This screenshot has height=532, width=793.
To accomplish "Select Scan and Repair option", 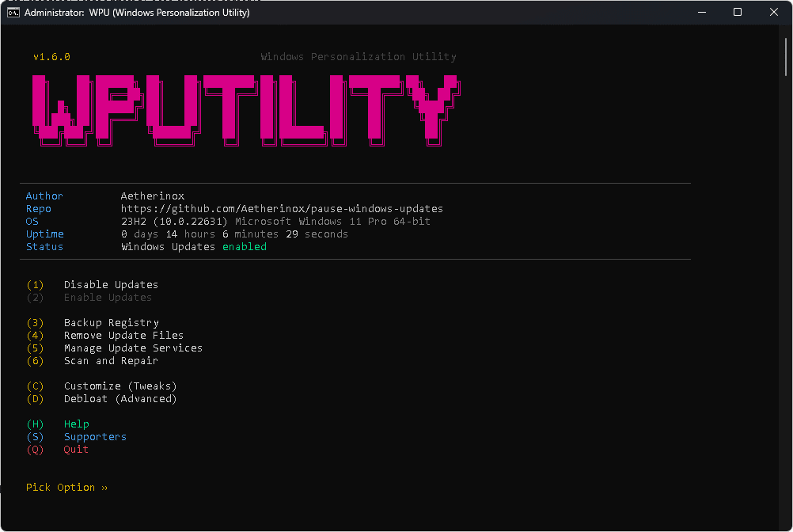I will coord(111,361).
